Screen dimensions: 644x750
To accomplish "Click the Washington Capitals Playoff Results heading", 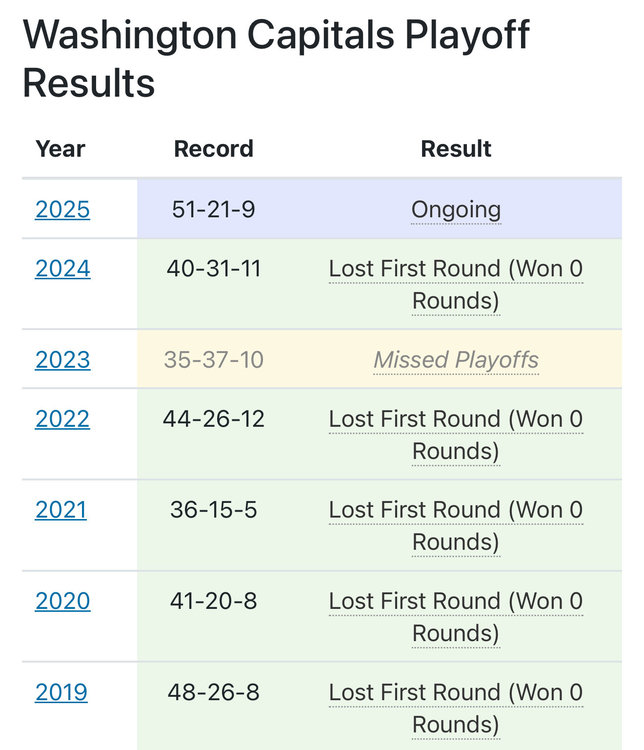I will [276, 58].
